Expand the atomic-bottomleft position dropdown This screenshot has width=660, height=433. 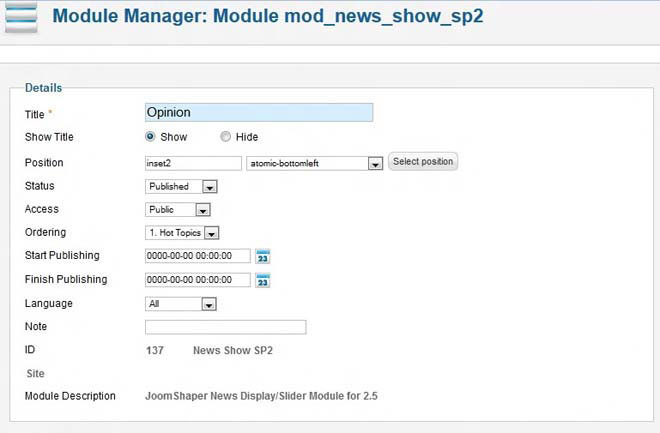click(x=375, y=163)
